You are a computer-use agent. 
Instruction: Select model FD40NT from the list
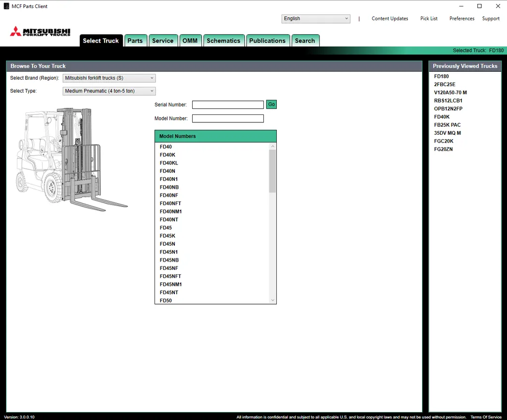coord(169,220)
